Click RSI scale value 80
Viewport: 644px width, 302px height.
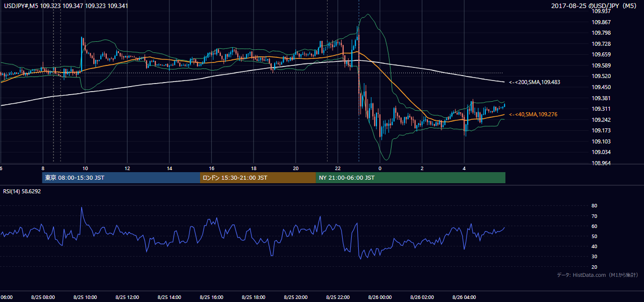click(595, 206)
